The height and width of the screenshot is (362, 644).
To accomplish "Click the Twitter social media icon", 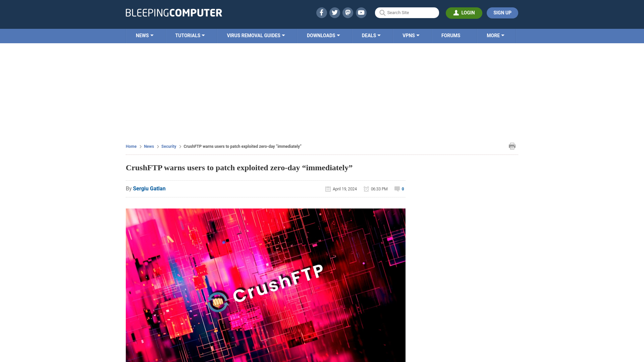I will click(x=334, y=12).
